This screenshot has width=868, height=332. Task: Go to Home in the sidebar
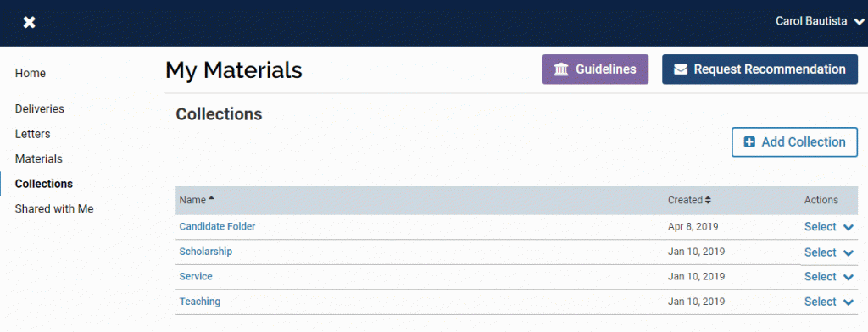(x=31, y=73)
